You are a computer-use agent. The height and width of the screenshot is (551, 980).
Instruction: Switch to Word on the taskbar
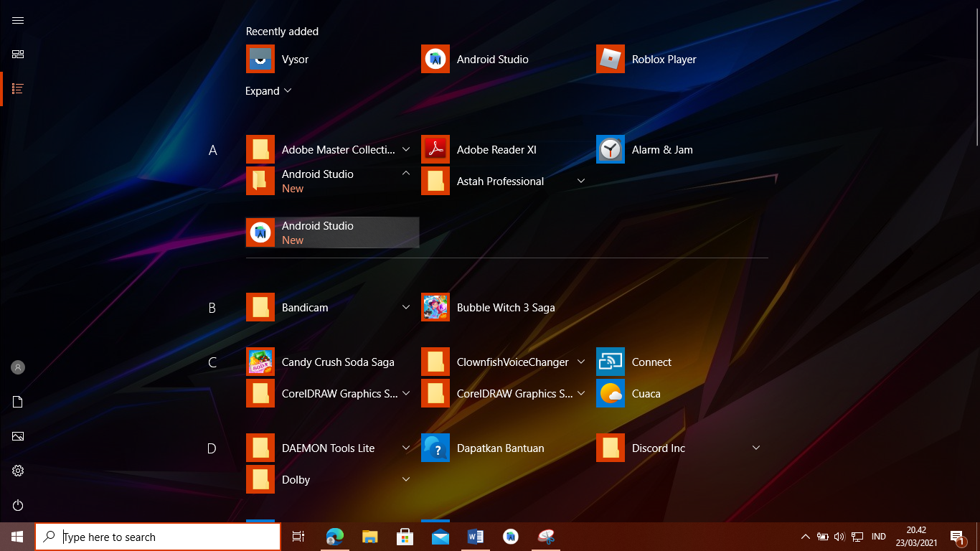click(475, 537)
